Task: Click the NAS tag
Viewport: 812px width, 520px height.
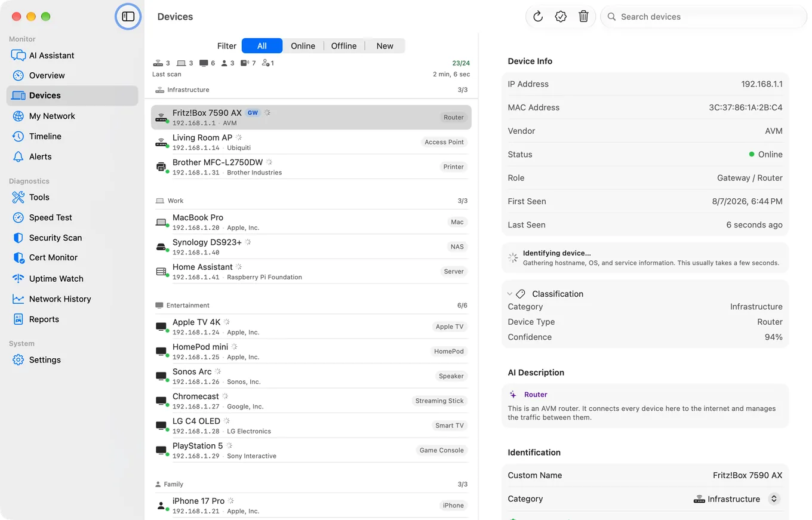Action: [457, 247]
